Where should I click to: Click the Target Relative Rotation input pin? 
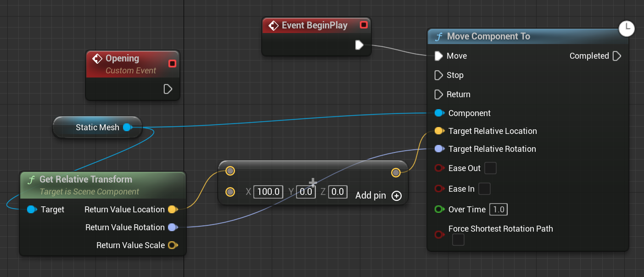439,149
